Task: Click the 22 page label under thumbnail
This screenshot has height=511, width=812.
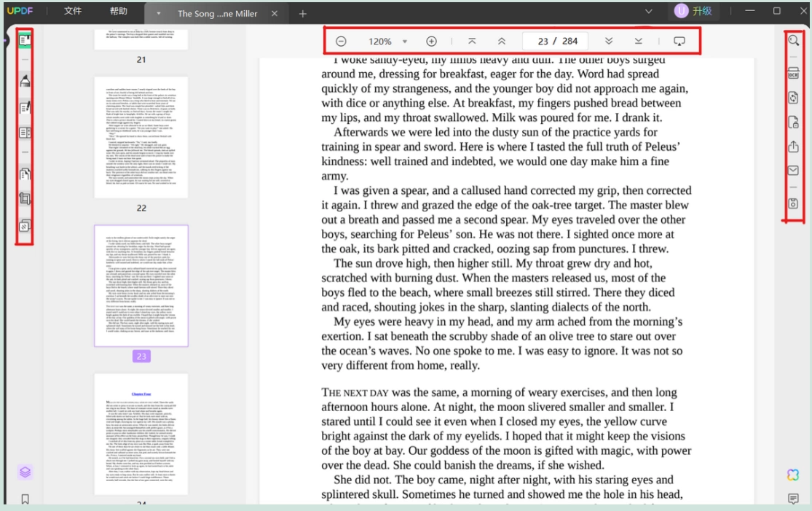Action: [x=141, y=208]
